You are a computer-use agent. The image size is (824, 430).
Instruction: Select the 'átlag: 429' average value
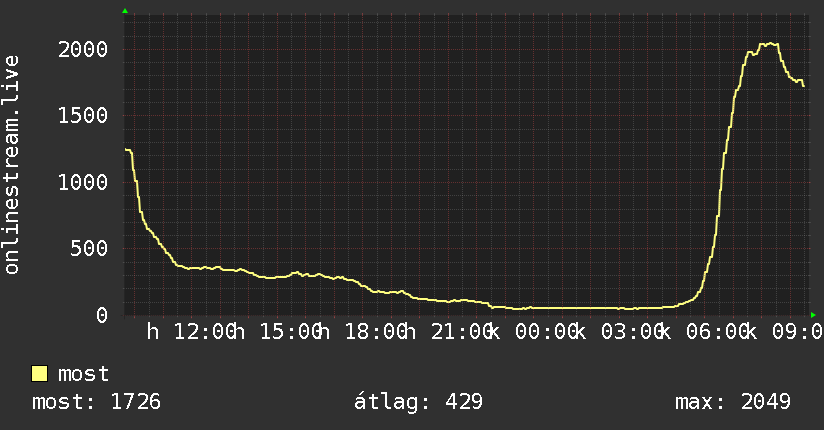click(418, 402)
